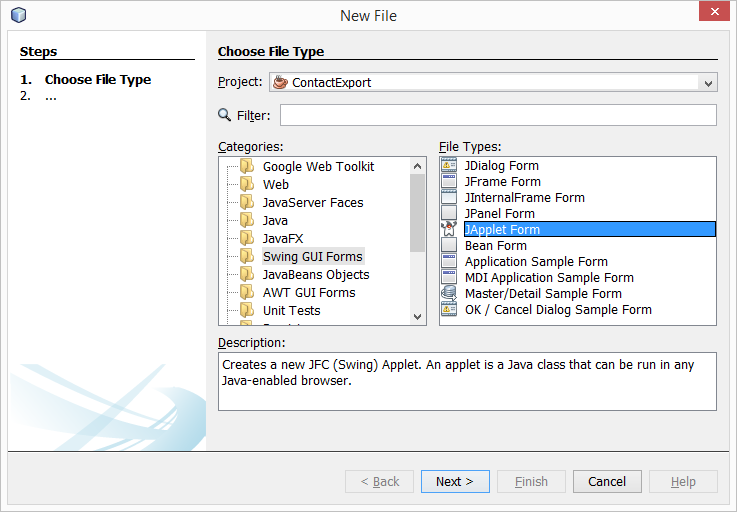Screen dimensions: 737x512
Task: Select MDI Application Sample Form entry
Action: coord(549,278)
